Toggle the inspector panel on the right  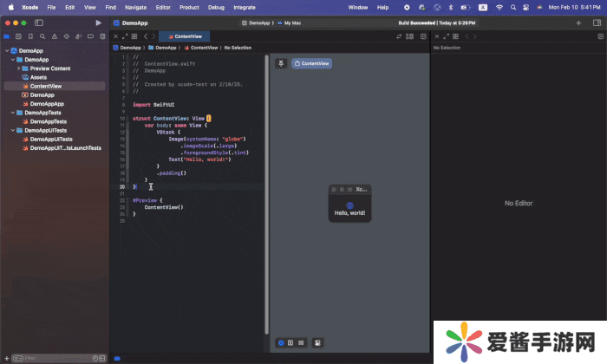(x=596, y=22)
